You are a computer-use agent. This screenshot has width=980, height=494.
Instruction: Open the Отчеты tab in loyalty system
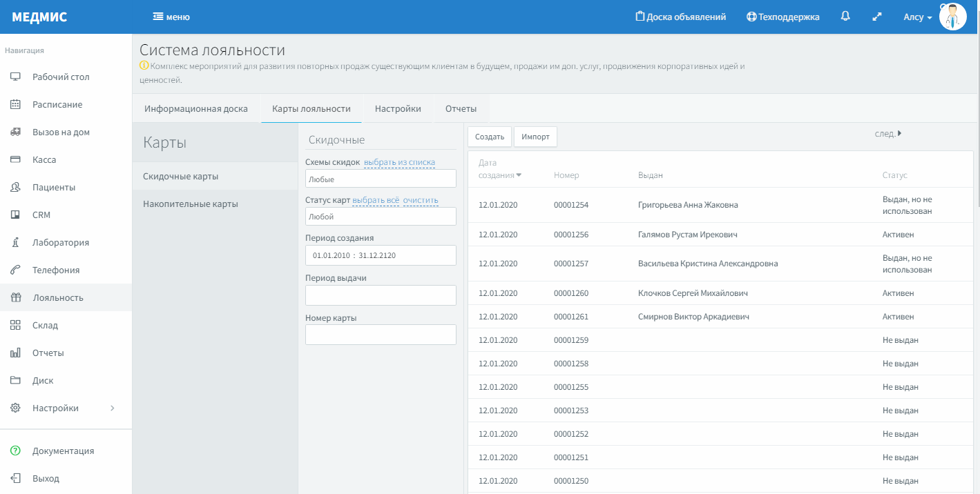click(461, 108)
